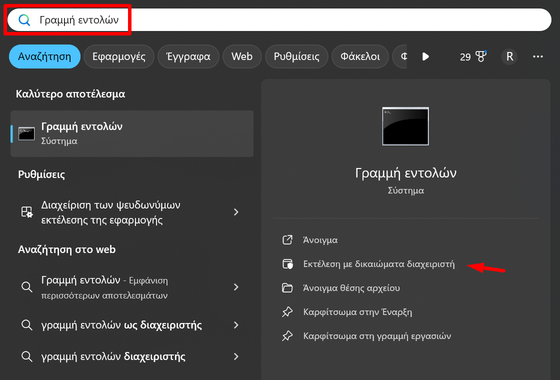
Task: Expand the γραμμή εντολών διαχειριστής chevron
Action: 236,356
